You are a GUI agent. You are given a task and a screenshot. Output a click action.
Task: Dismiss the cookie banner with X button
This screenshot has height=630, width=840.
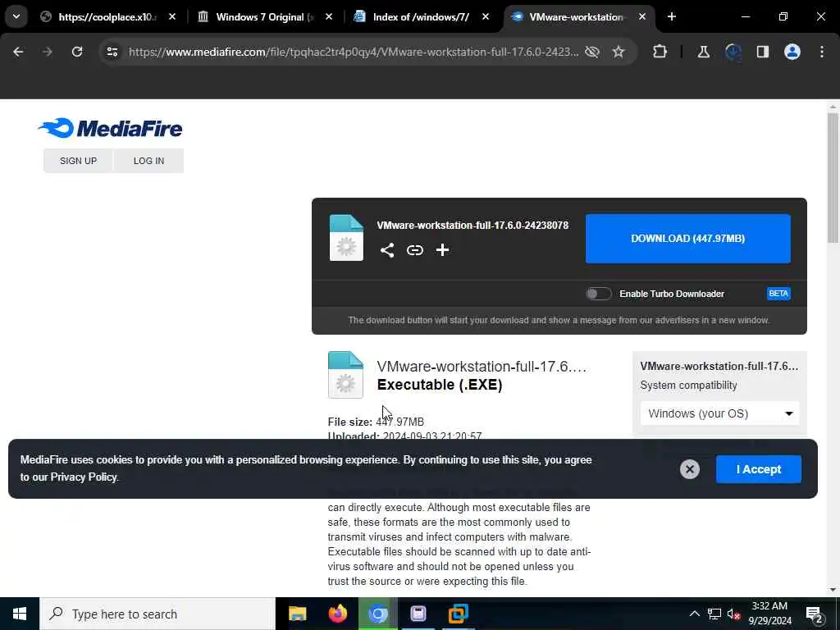689,469
